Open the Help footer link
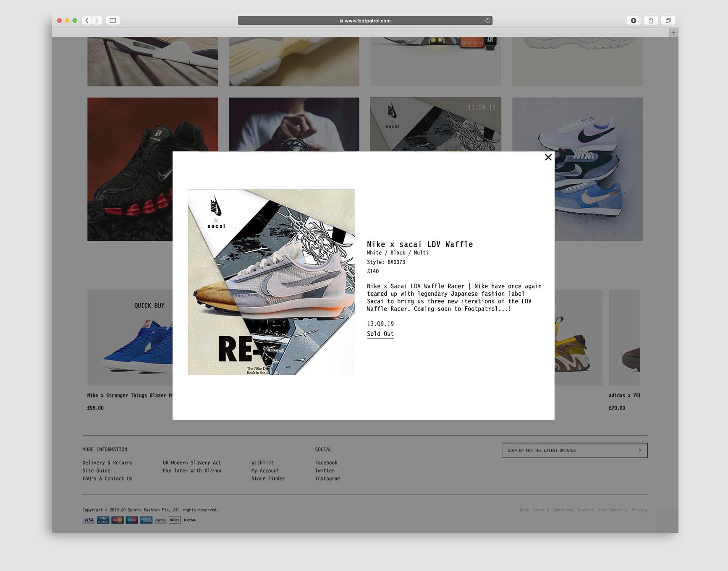This screenshot has width=728, height=571. [x=524, y=510]
